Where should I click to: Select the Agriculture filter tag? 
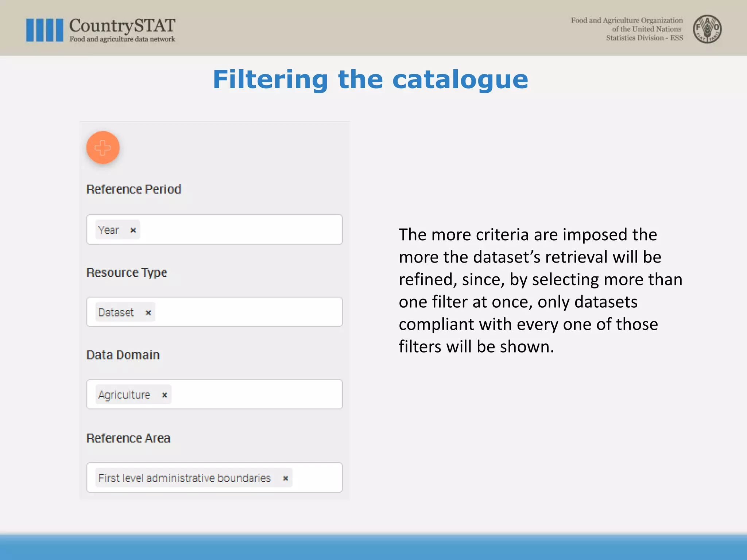click(124, 395)
